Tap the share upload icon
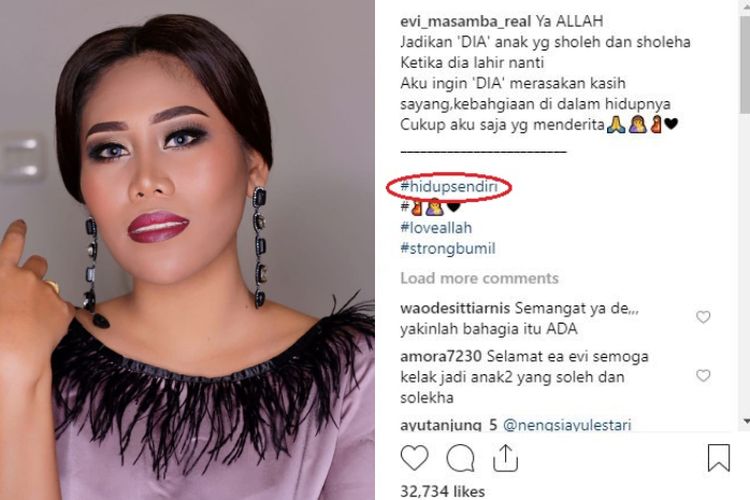This screenshot has width=750, height=500. coord(506,458)
